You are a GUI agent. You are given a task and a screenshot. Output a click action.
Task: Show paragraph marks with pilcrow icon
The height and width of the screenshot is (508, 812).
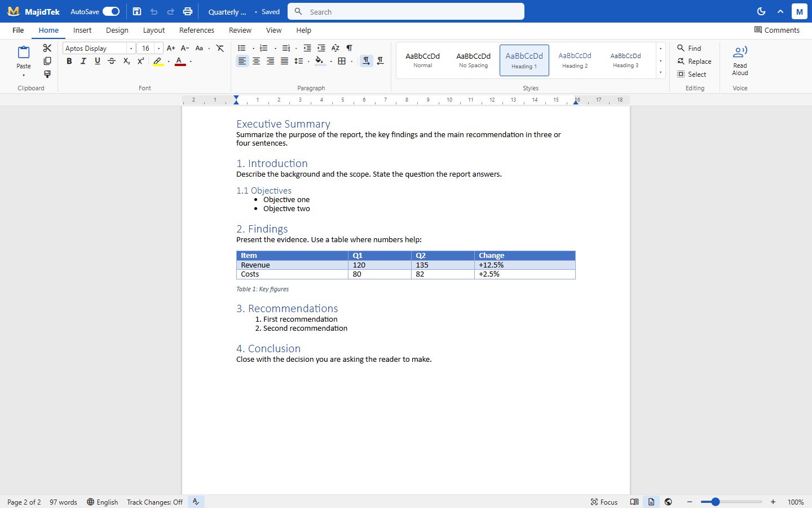pyautogui.click(x=350, y=48)
